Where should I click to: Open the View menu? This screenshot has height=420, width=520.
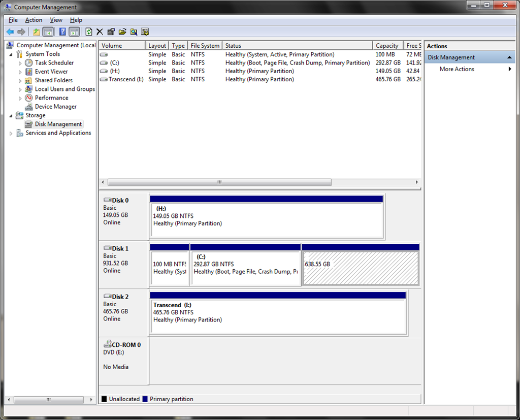tap(56, 20)
